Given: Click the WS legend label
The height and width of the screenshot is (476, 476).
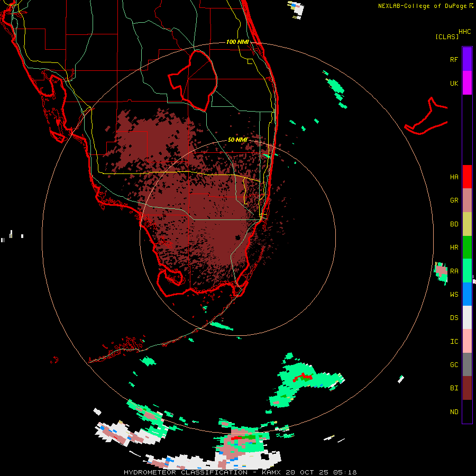Looking at the screenshot, I should click(454, 294).
